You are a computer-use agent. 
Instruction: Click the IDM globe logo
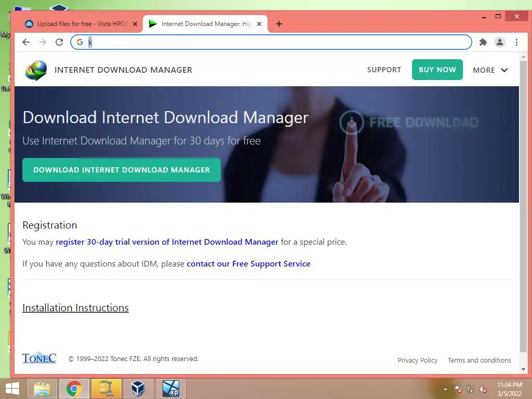[36, 70]
